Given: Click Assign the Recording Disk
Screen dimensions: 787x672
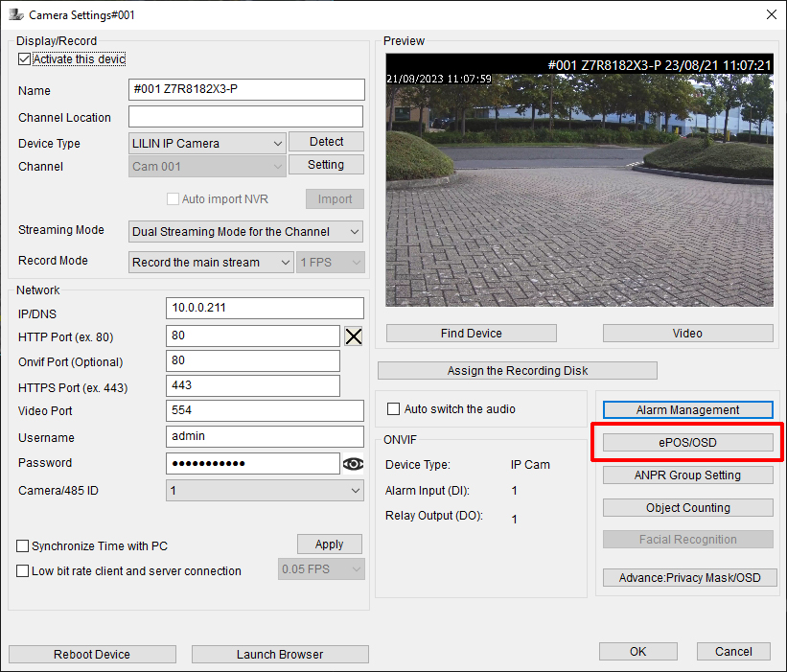Looking at the screenshot, I should pos(518,371).
